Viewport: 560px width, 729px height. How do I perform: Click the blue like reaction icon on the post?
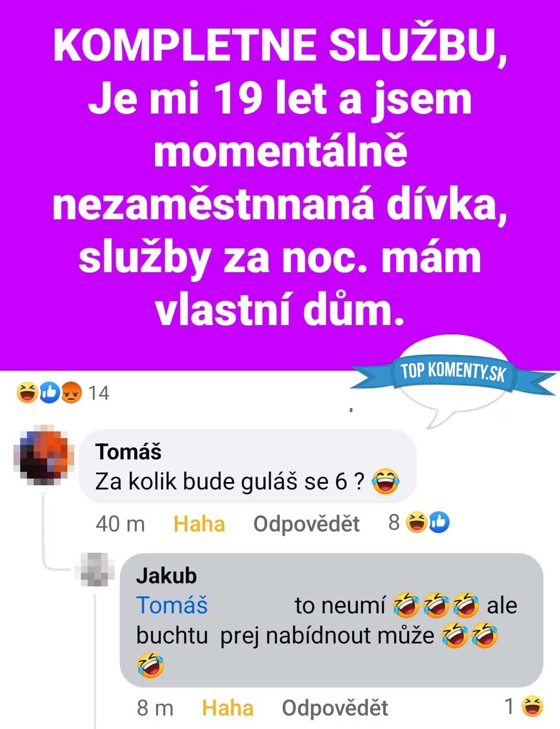pyautogui.click(x=50, y=392)
